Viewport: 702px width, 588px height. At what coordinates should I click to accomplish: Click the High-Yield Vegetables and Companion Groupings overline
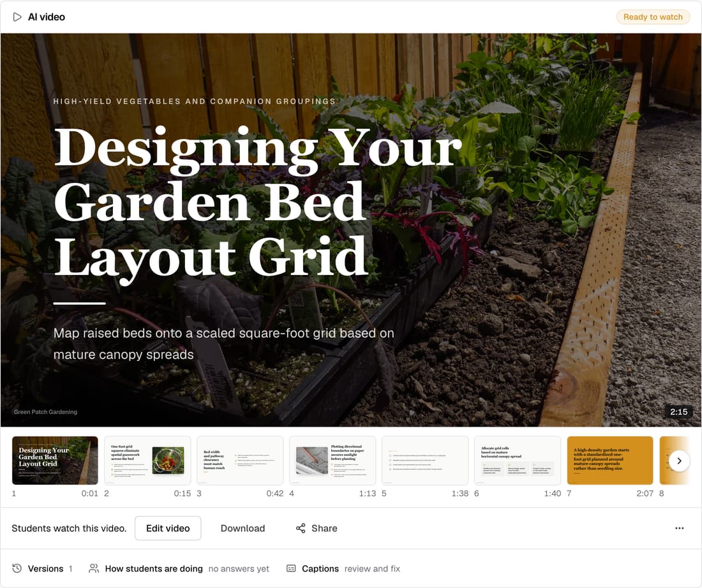(194, 101)
